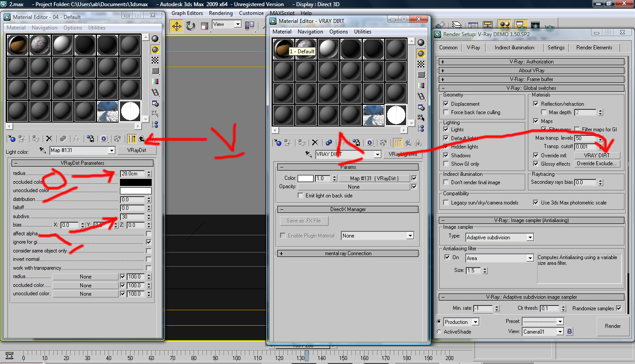Click Override Exclude... button
This screenshot has height=364, width=635.
pyautogui.click(x=597, y=164)
